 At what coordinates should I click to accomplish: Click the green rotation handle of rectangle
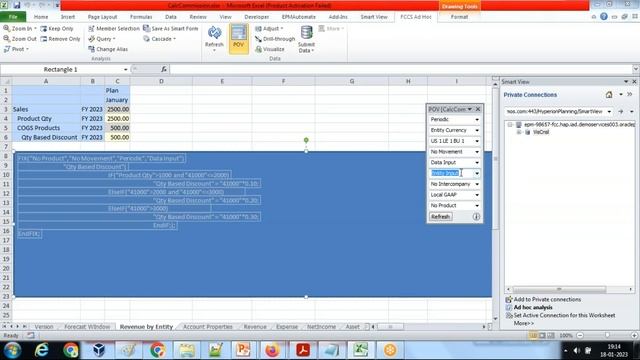[x=306, y=140]
